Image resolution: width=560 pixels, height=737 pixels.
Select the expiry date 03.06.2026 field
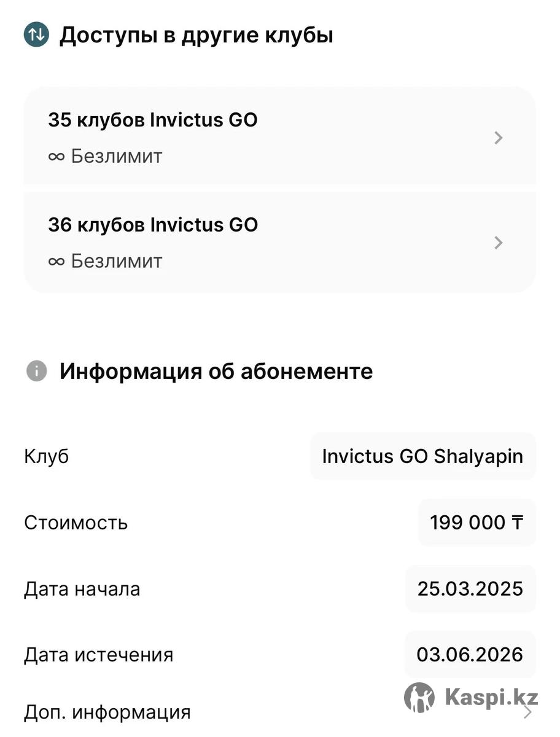click(470, 654)
